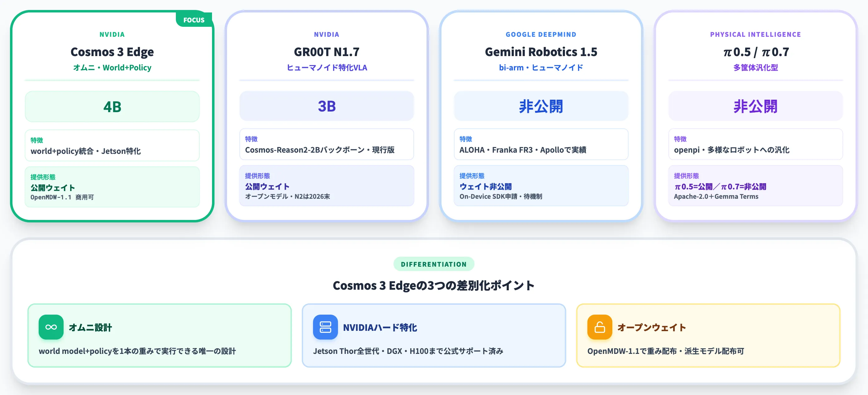
Task: Click the オムニ・World+Policy subtitle
Action: (x=112, y=67)
